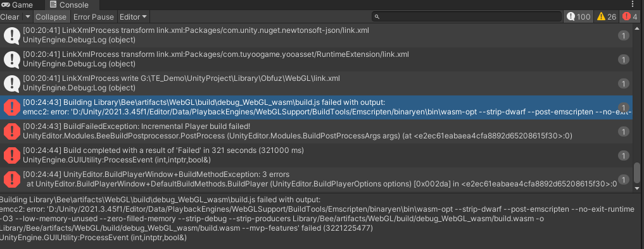644x249 pixels.
Task: Select the BuildFailedException error entry
Action: pos(317,131)
